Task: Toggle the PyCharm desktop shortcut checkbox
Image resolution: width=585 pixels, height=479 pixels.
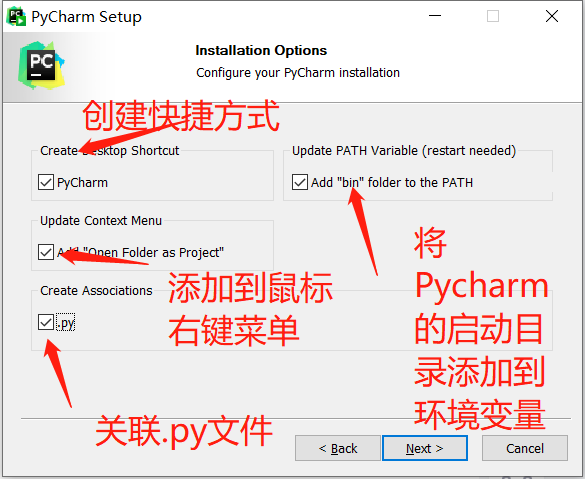Action: click(46, 182)
